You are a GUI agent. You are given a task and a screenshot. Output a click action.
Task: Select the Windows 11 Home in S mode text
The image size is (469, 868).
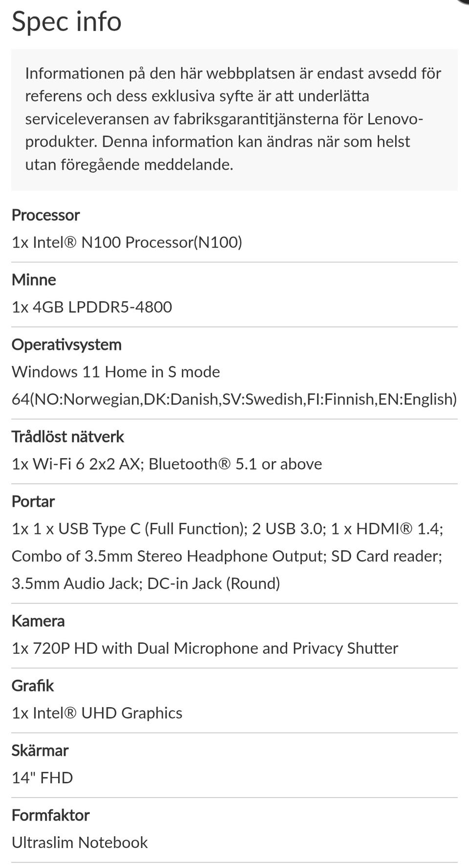(x=116, y=372)
